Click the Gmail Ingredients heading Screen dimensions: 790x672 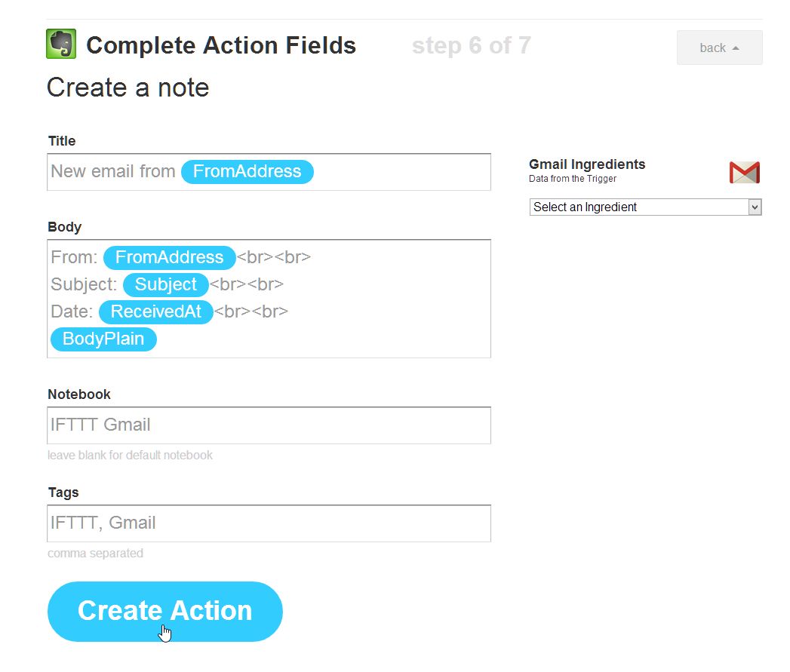point(587,164)
